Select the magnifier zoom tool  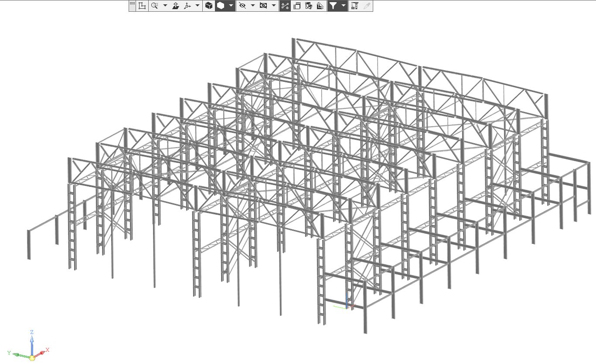[154, 6]
